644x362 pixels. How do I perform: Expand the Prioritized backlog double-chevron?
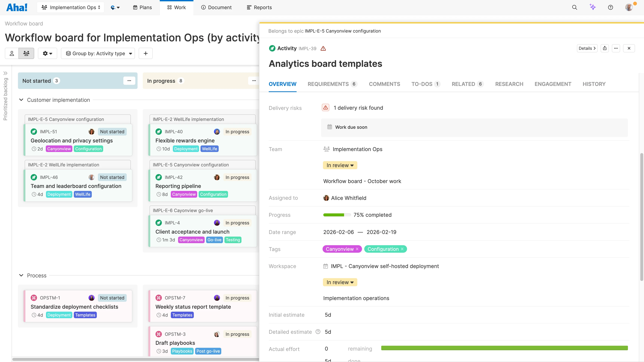[x=5, y=73]
